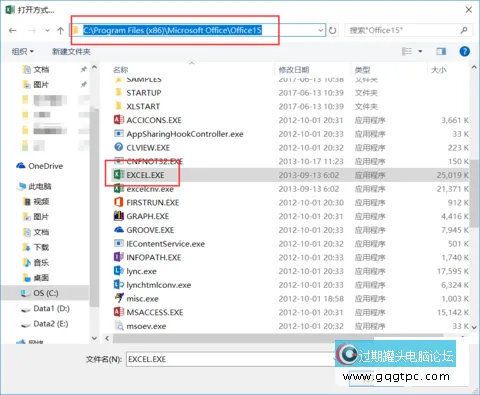The width and height of the screenshot is (480, 395).
Task: Sort by 大小 column
Action: (x=439, y=70)
